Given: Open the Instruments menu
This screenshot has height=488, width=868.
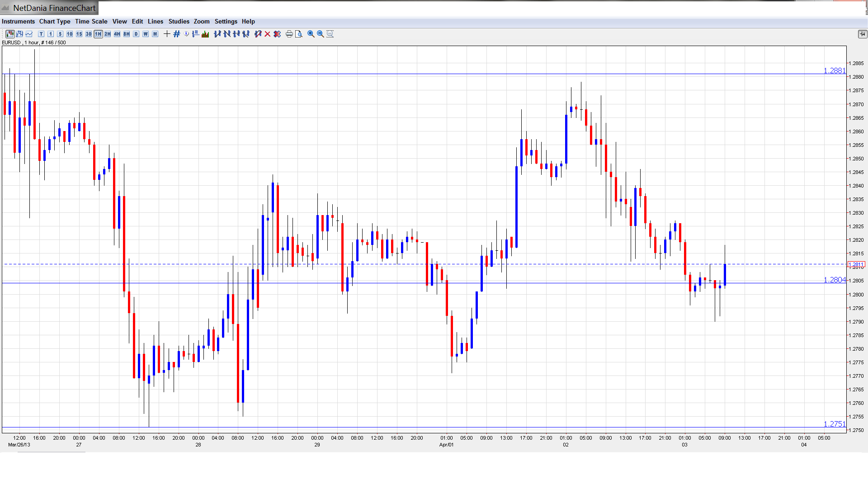Looking at the screenshot, I should coord(18,21).
